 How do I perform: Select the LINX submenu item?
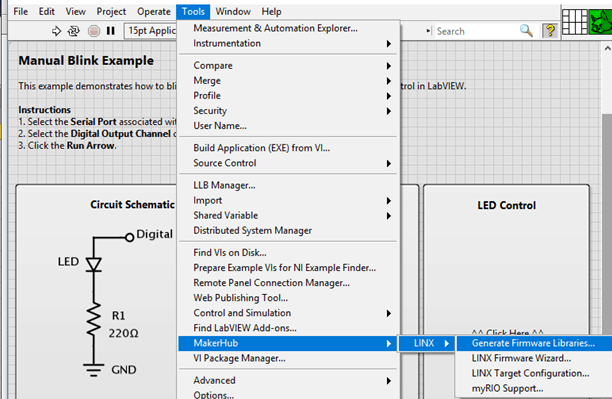tap(426, 343)
